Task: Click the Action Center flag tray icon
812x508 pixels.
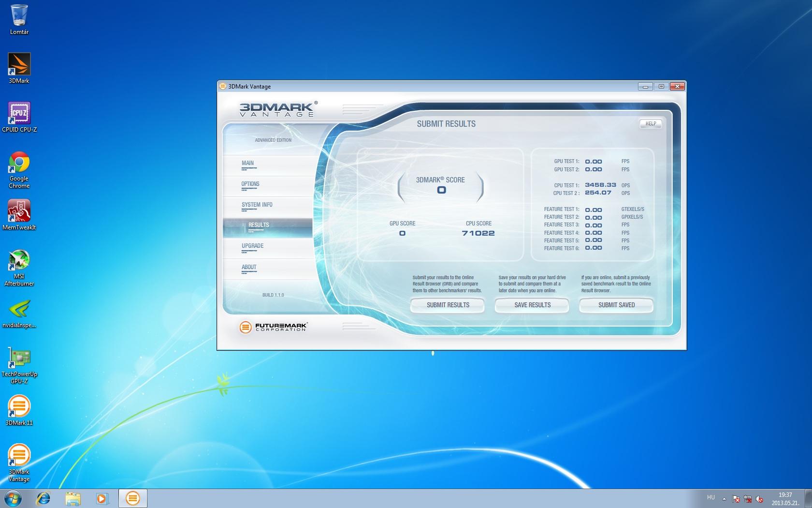Action: 736,499
